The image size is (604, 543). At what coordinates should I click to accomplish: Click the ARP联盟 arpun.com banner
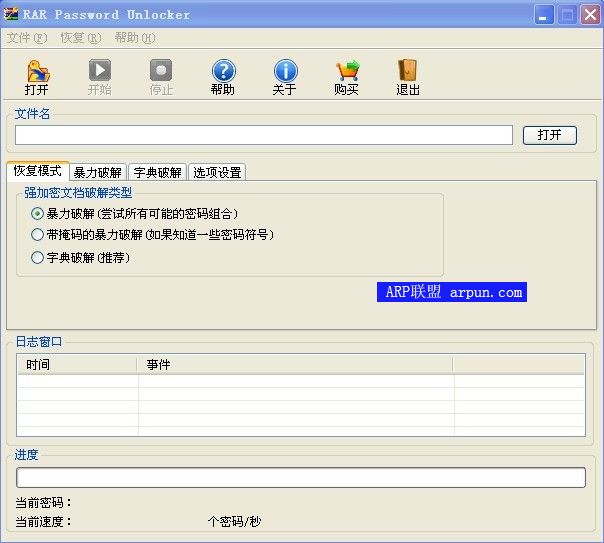(452, 292)
